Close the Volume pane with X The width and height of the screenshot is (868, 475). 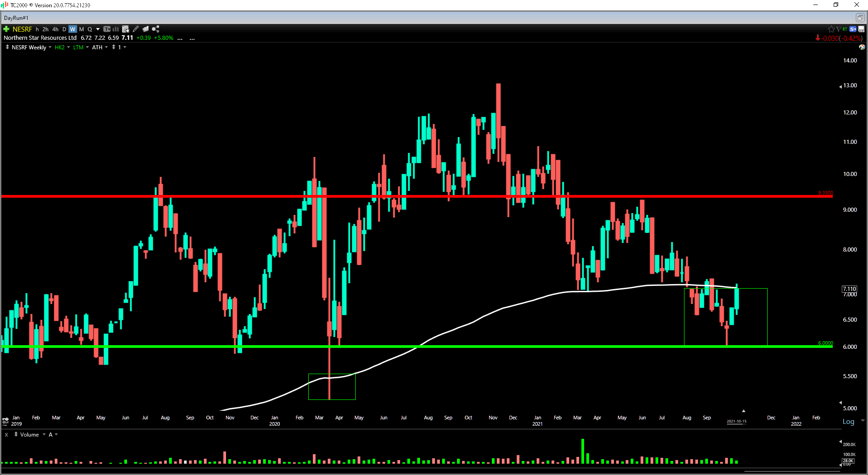[x=6, y=435]
